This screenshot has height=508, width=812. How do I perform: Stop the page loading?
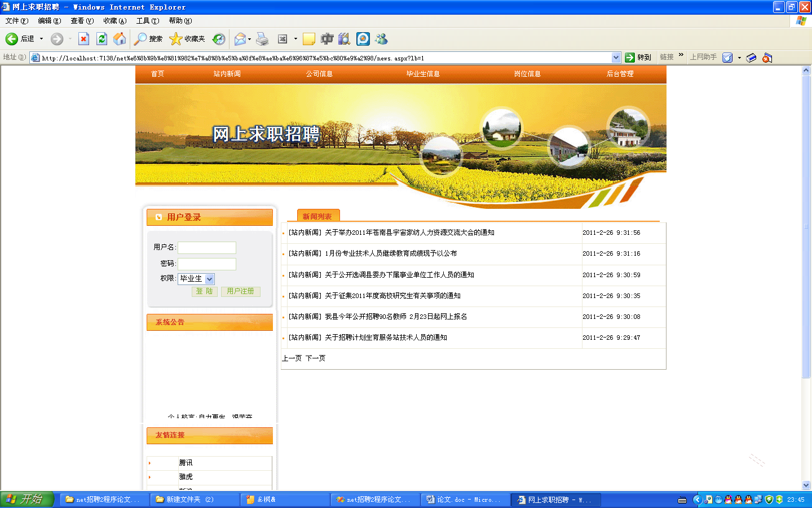click(83, 38)
